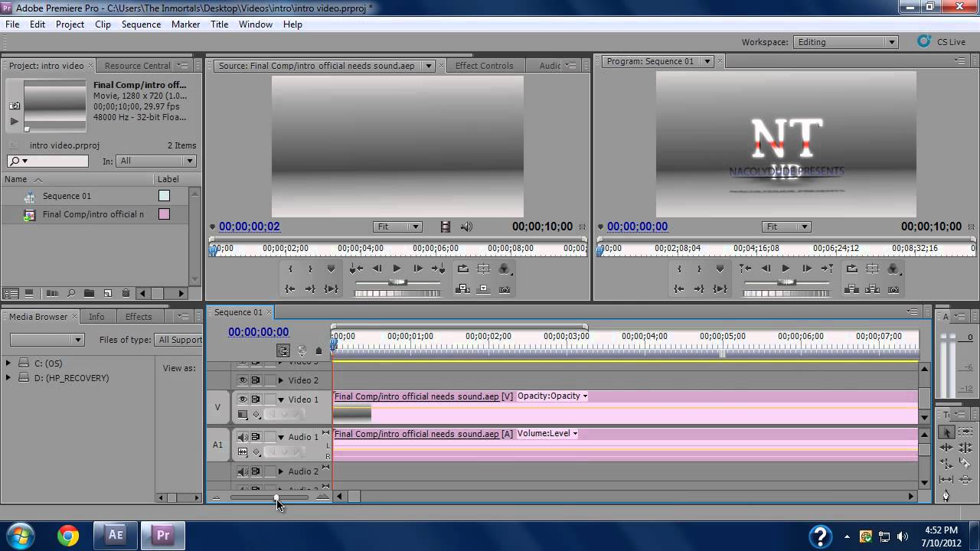
Task: Mute Audio 2 track speaker icon
Action: [243, 471]
